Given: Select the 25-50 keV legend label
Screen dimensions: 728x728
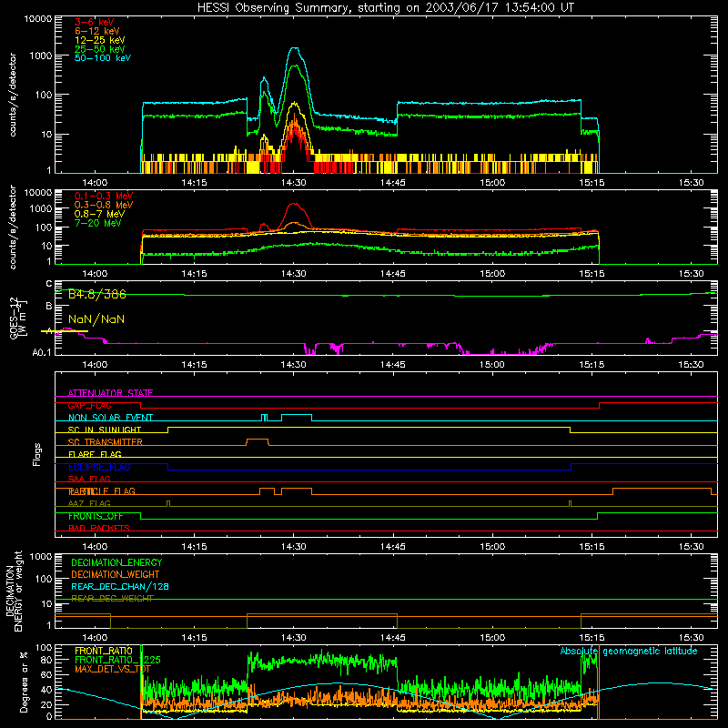Looking at the screenshot, I should 100,49.
